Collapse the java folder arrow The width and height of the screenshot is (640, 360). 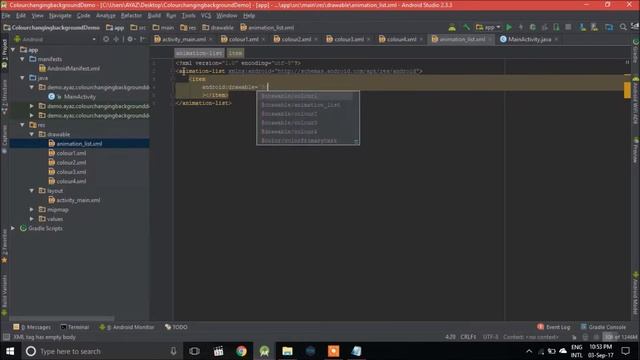(x=22, y=78)
